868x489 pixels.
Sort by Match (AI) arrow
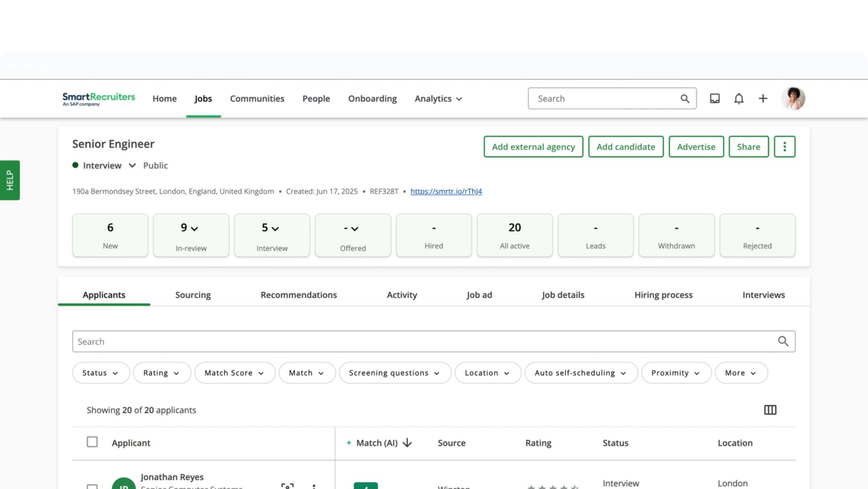point(407,443)
